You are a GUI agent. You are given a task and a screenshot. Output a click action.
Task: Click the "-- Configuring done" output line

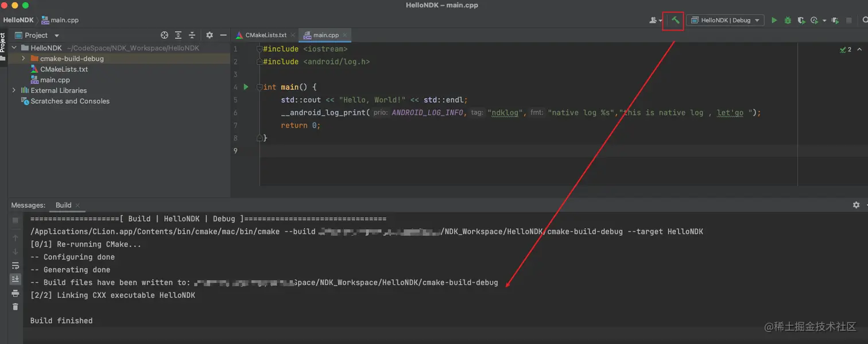pyautogui.click(x=72, y=257)
